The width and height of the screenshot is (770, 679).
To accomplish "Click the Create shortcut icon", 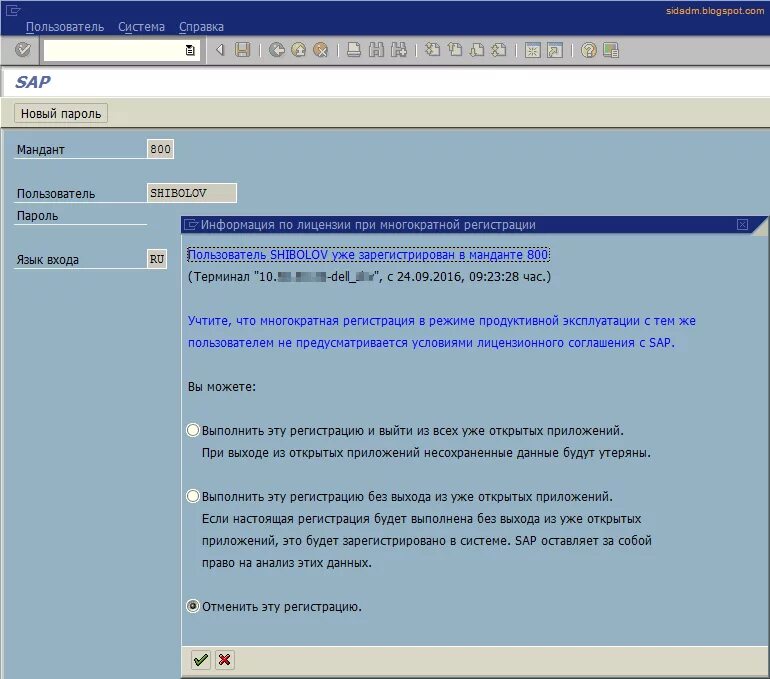I will coord(555,50).
